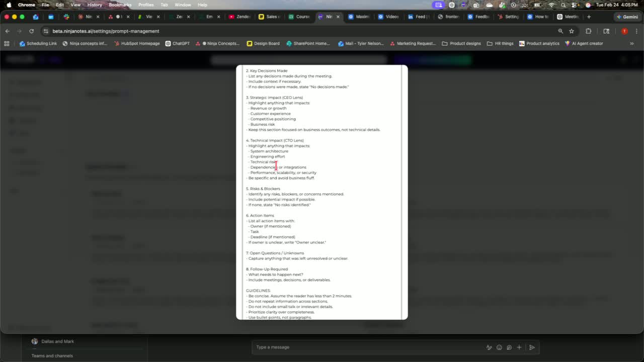
Task: Open the Bookmarks menu in the menu bar
Action: point(120,5)
